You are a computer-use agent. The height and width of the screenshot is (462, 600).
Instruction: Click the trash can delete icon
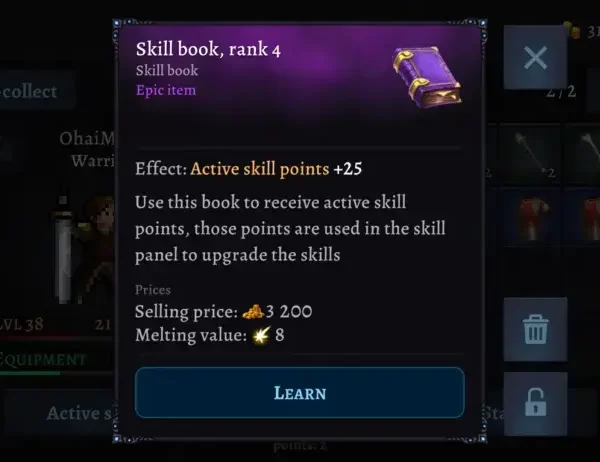coord(535,329)
